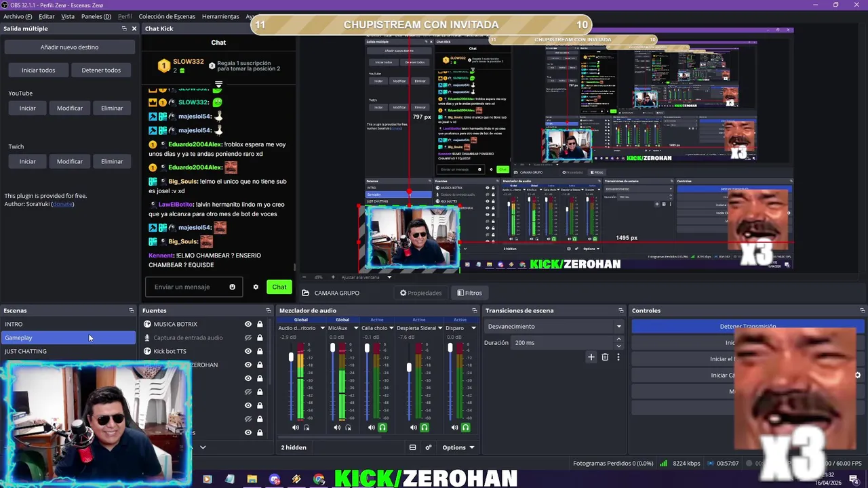Click Añadir nuevo destino button
The height and width of the screenshot is (488, 868).
click(69, 47)
